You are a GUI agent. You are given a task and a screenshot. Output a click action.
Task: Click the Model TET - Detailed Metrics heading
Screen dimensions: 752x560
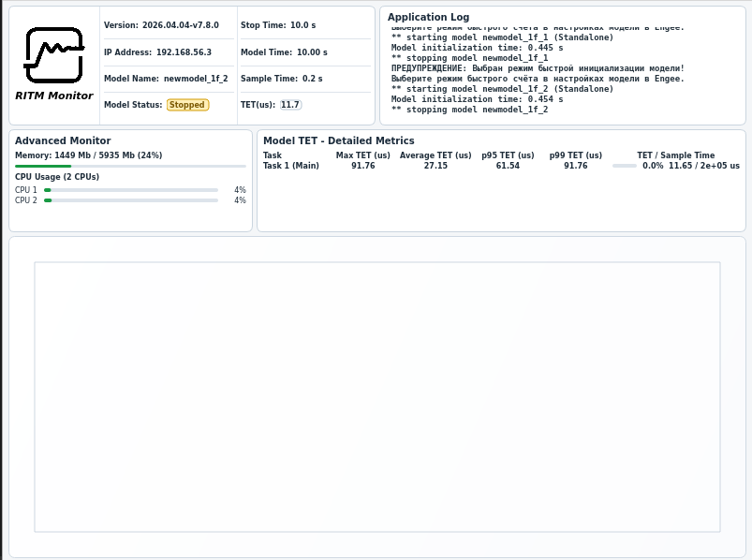click(x=339, y=140)
